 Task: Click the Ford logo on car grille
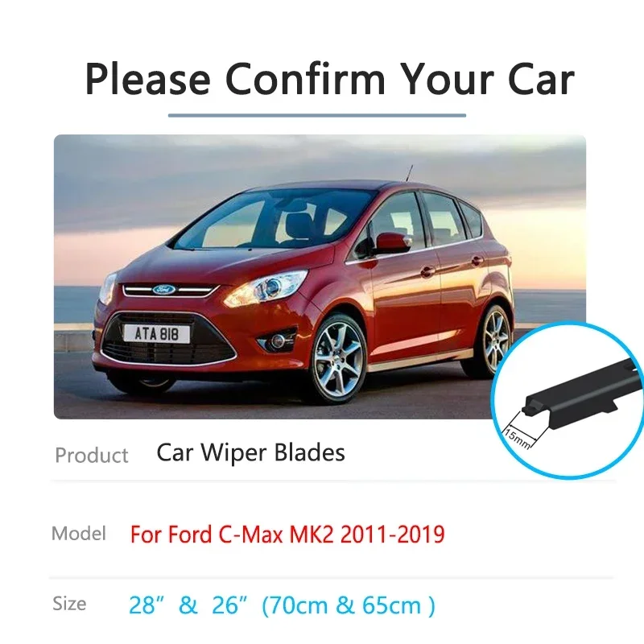click(x=164, y=290)
